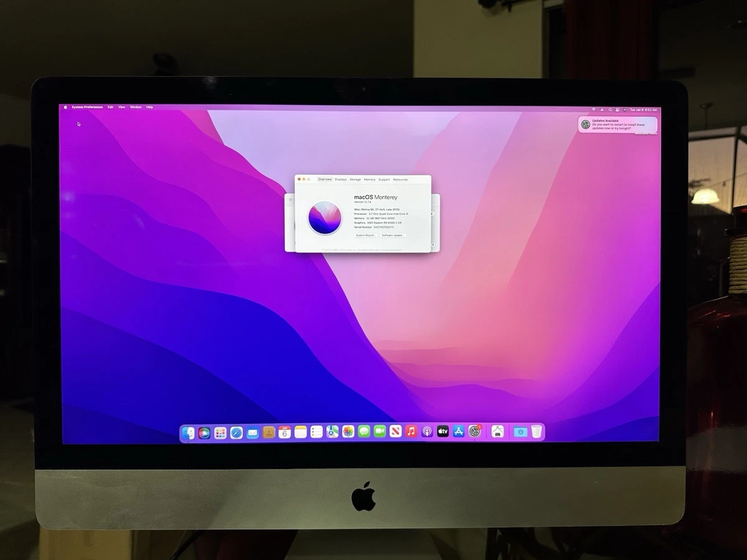This screenshot has width=747, height=560.
Task: Open the App Store
Action: 458,432
